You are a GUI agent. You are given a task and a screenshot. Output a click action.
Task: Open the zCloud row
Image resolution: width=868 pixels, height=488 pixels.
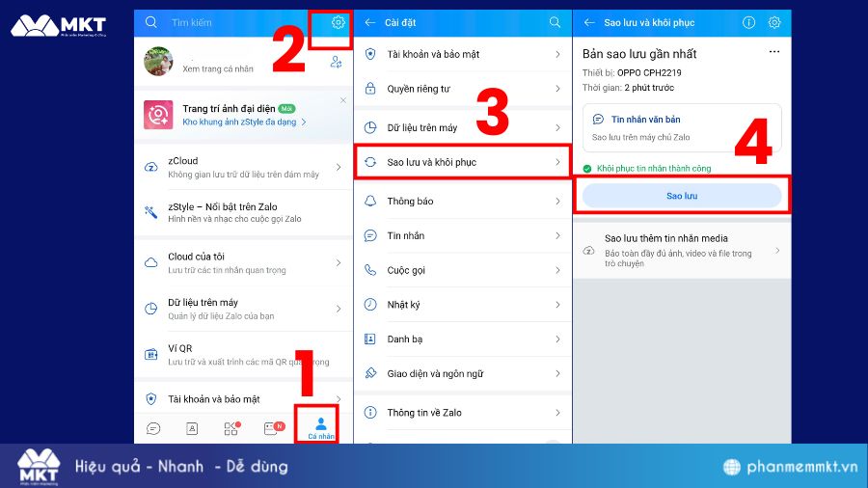(x=244, y=167)
